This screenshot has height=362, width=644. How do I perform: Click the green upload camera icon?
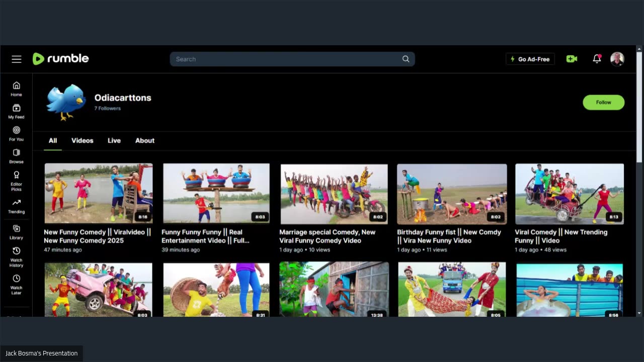572,59
